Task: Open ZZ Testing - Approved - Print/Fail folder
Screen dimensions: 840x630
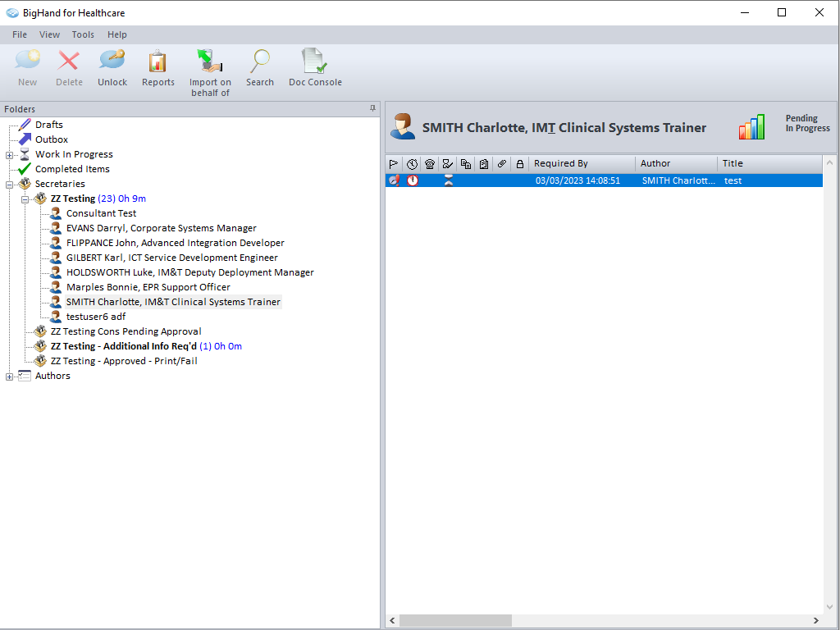Action: [124, 361]
